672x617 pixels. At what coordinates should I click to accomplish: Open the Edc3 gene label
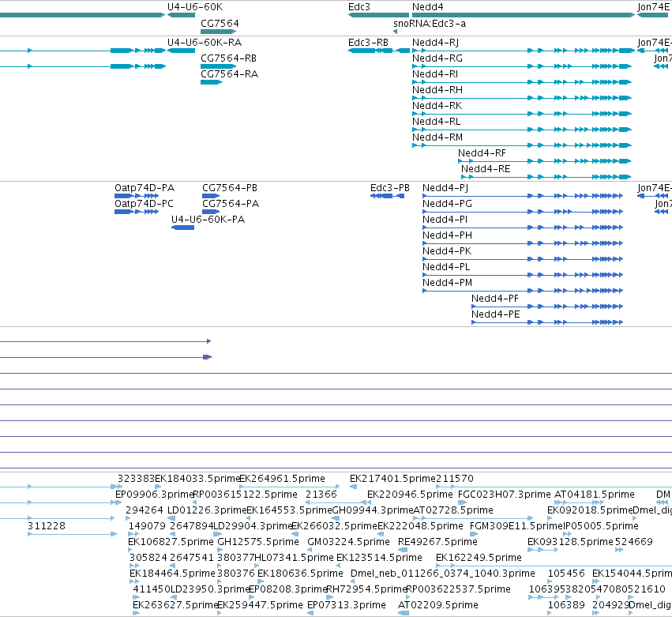(359, 7)
